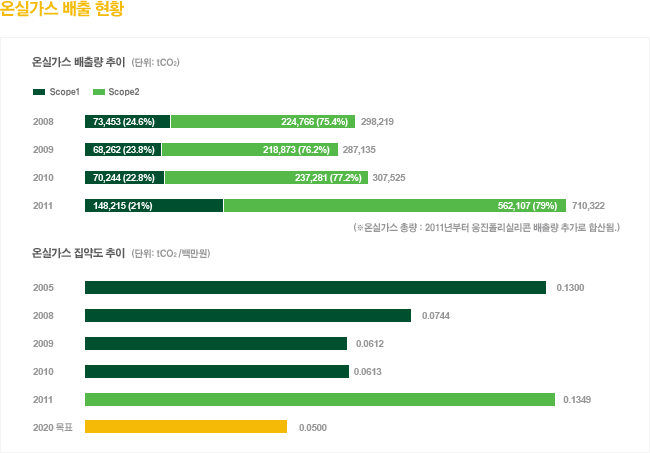
Task: Click the 2005 intensity bar
Action: point(315,288)
